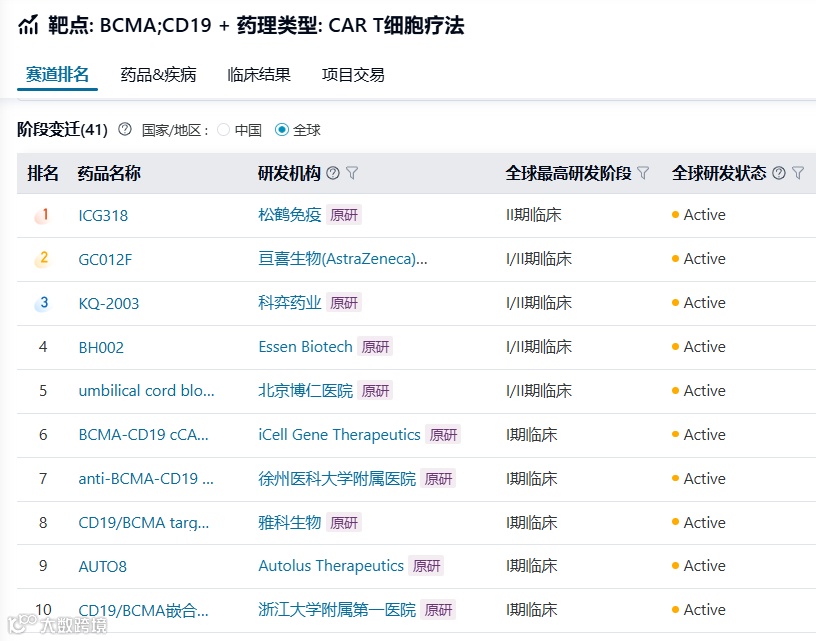The image size is (816, 641).
Task: Switch to the 赛道排名 tab
Action: (57, 74)
